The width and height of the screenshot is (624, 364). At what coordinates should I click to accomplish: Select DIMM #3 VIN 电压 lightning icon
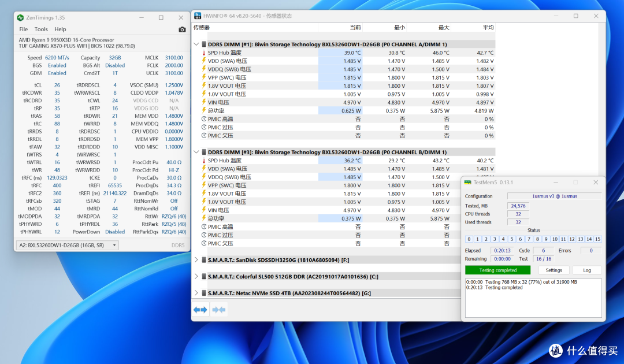[x=204, y=210]
